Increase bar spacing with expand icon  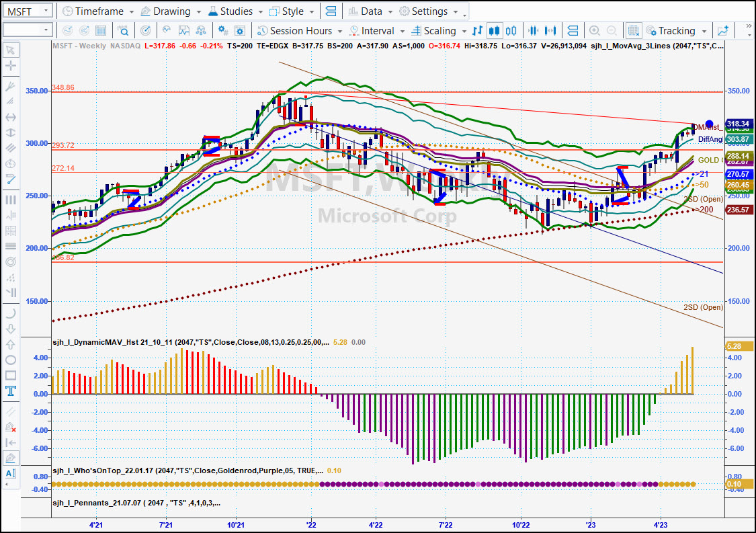[550, 31]
